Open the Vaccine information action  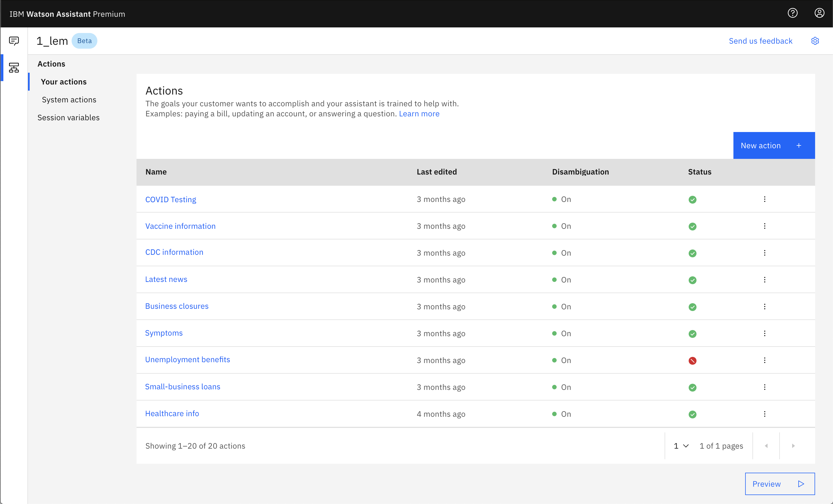(x=180, y=226)
